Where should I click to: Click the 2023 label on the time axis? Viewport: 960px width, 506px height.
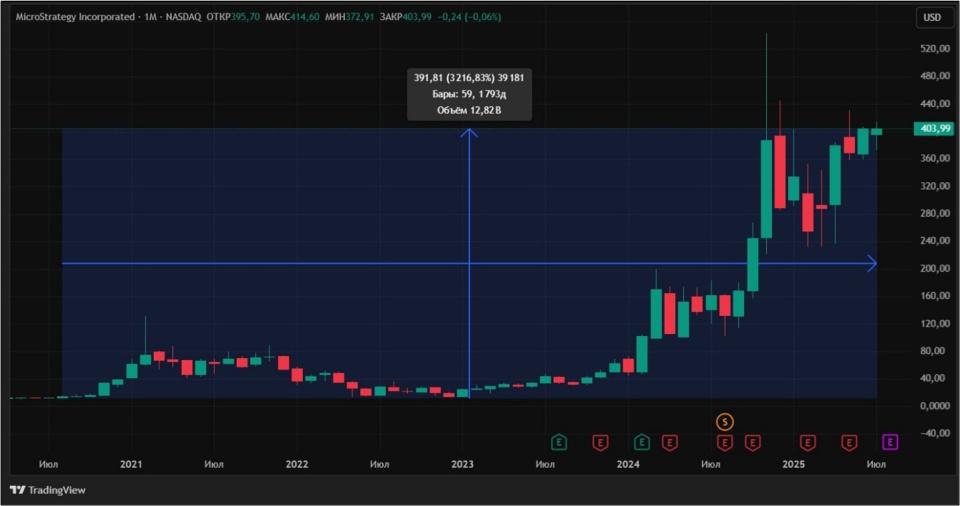click(x=462, y=464)
